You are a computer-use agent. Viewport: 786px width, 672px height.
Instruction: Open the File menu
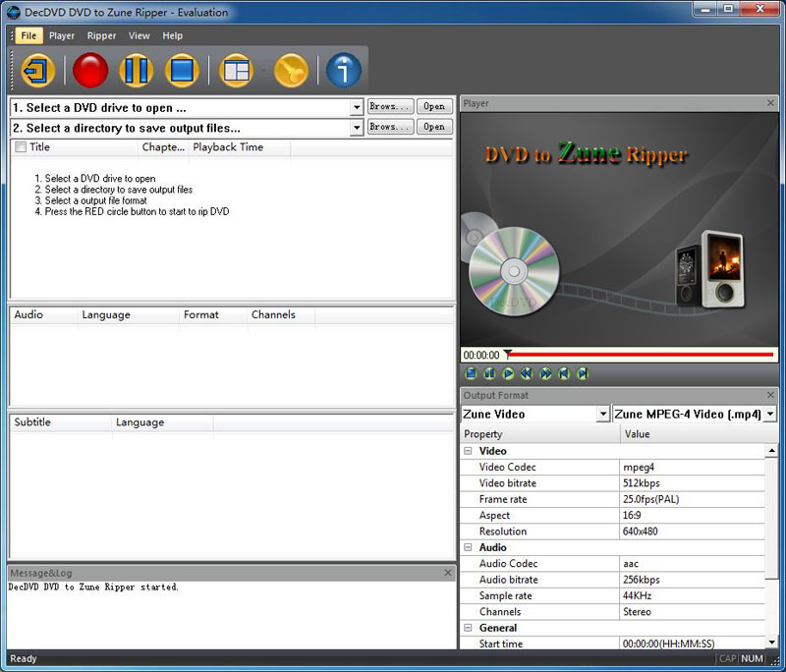pos(28,35)
